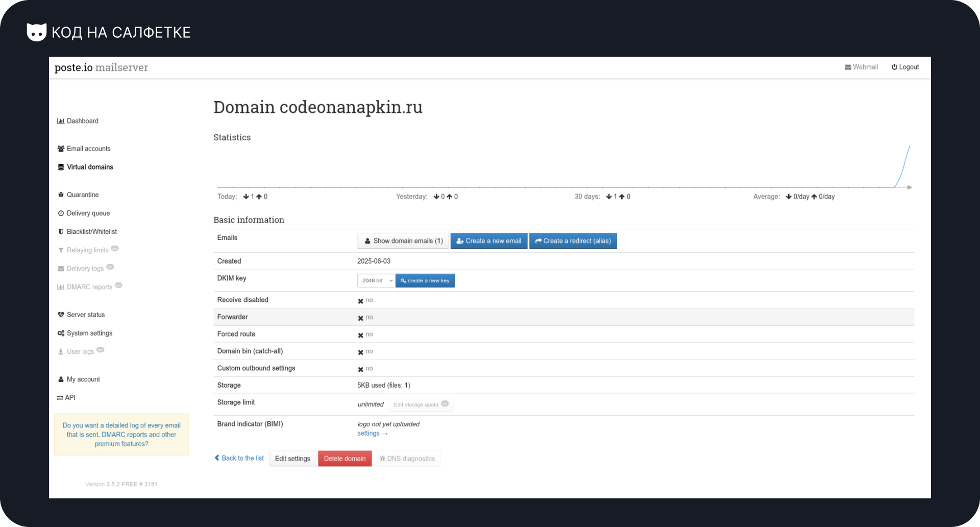Click the red Delete domain button
Viewport: 980px width, 527px height.
pyautogui.click(x=345, y=459)
